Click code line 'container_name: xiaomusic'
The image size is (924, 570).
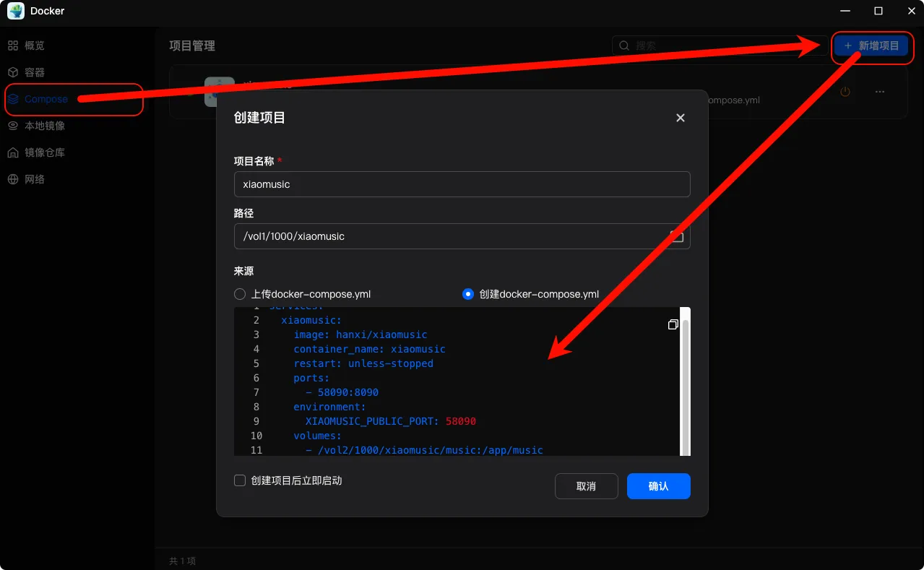[x=369, y=349]
